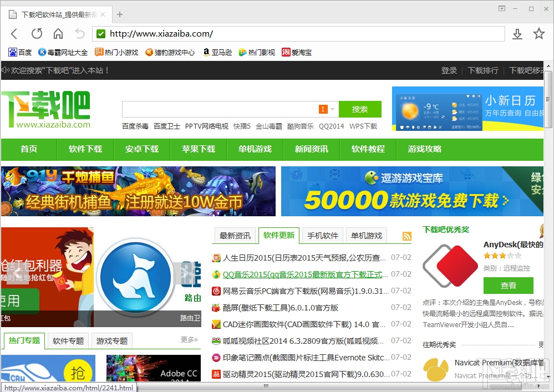The width and height of the screenshot is (554, 392).
Task: Open the 酷屏(壁纸下载工具) article link
Action: pos(281,308)
